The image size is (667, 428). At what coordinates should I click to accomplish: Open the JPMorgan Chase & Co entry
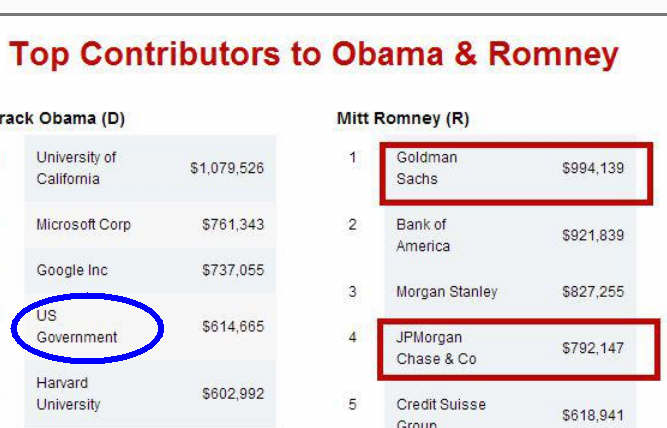pos(436,348)
